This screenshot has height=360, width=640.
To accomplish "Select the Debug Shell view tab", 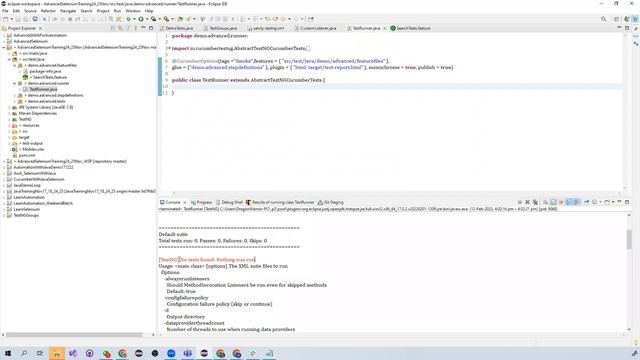I will tap(229, 202).
